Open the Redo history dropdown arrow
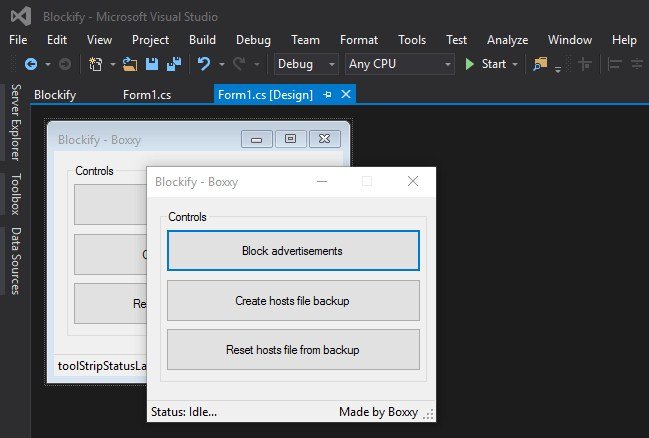649x438 pixels. pyautogui.click(x=257, y=64)
